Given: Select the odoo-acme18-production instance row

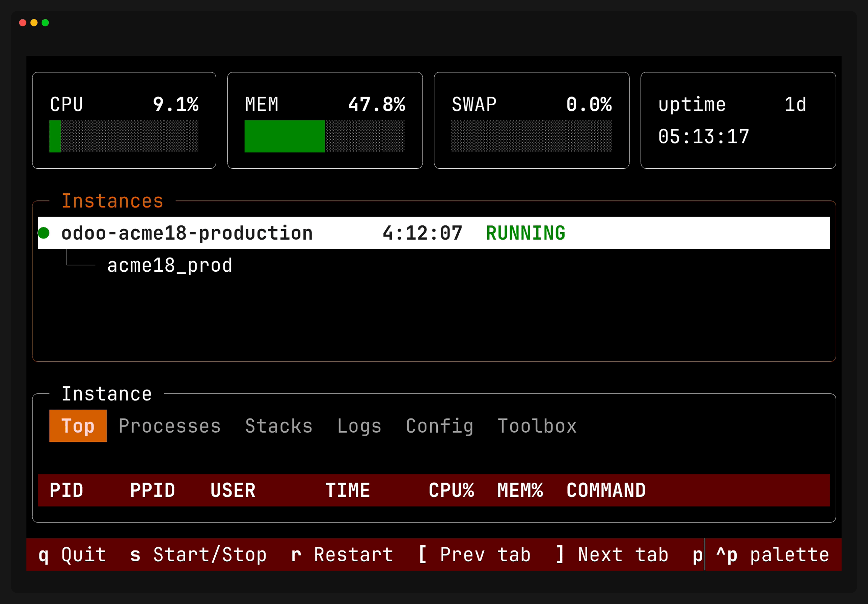Looking at the screenshot, I should (434, 233).
